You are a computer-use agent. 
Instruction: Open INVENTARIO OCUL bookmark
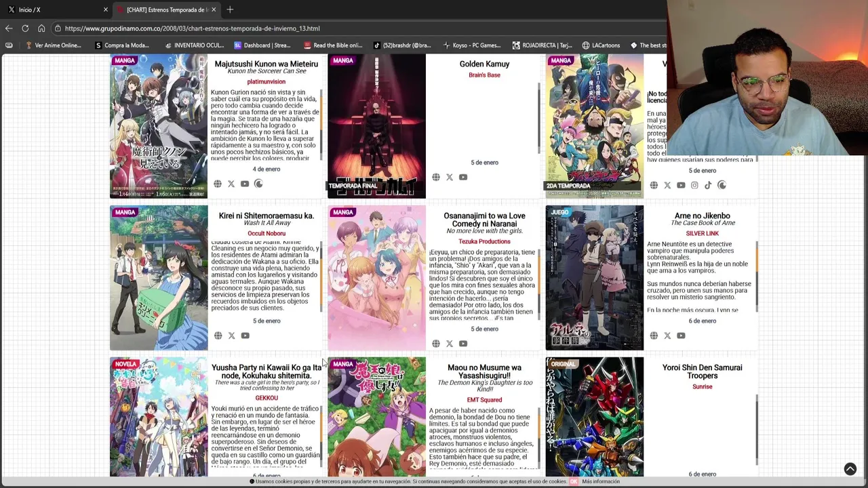[x=193, y=45]
